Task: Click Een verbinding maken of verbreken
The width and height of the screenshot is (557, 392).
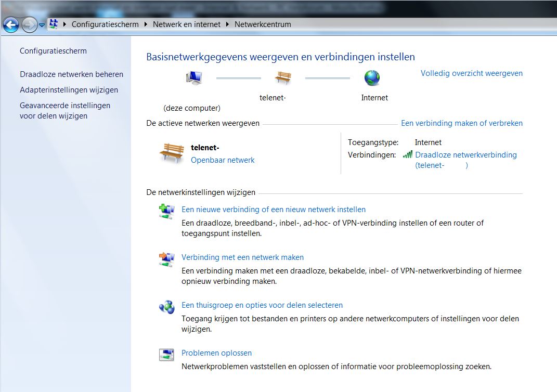Action: tap(462, 123)
